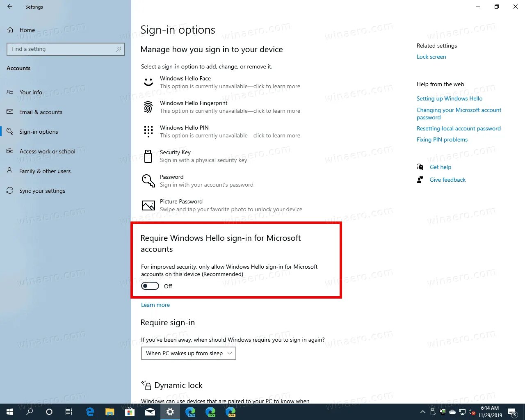Click the 'Require sign-in' heading text

168,323
